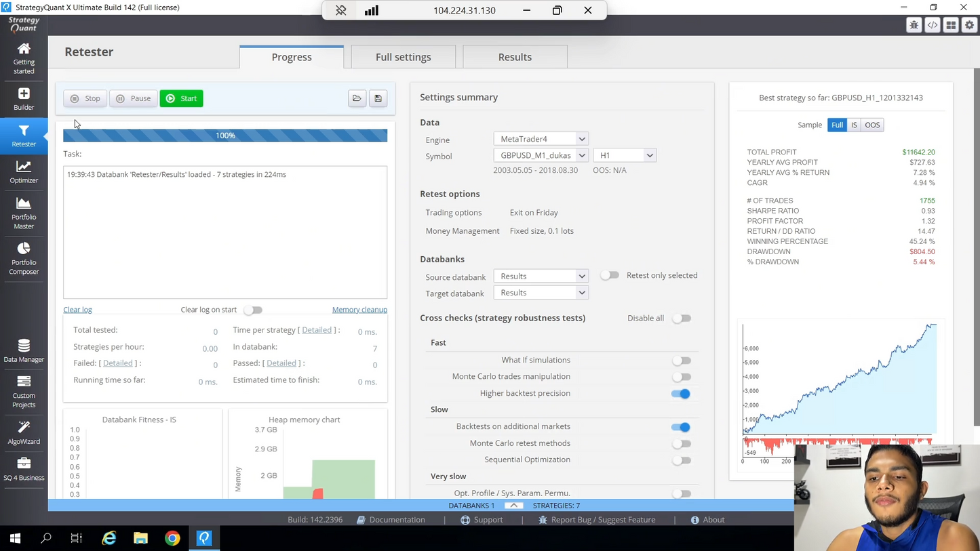Enable Sequential Optimization

(x=682, y=460)
